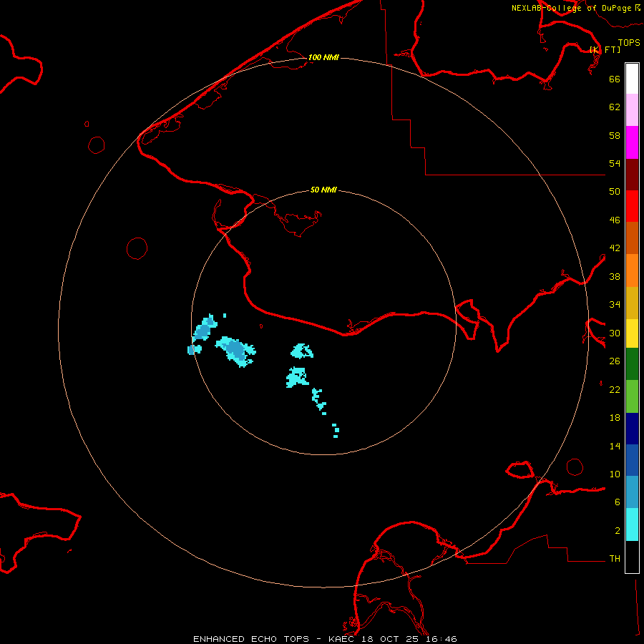This screenshot has width=644, height=644.
Task: Click the dark orange color scale segment
Action: point(632,238)
